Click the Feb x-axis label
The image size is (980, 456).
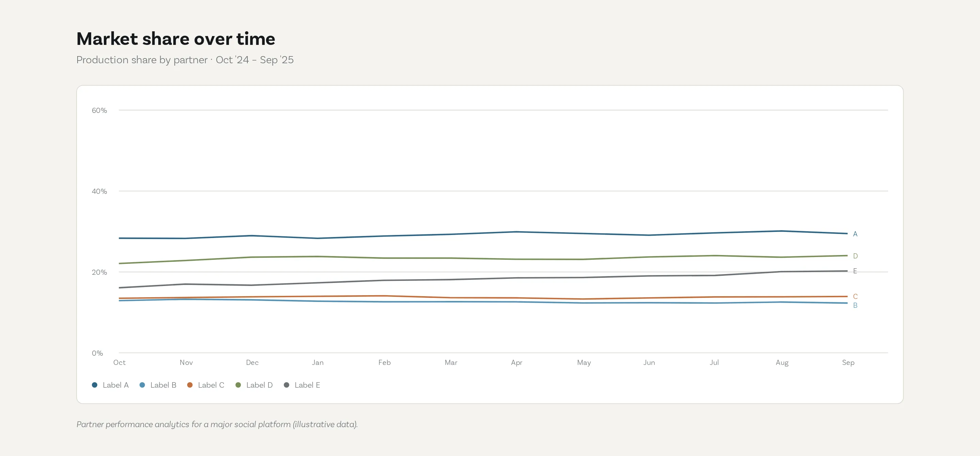click(x=385, y=362)
